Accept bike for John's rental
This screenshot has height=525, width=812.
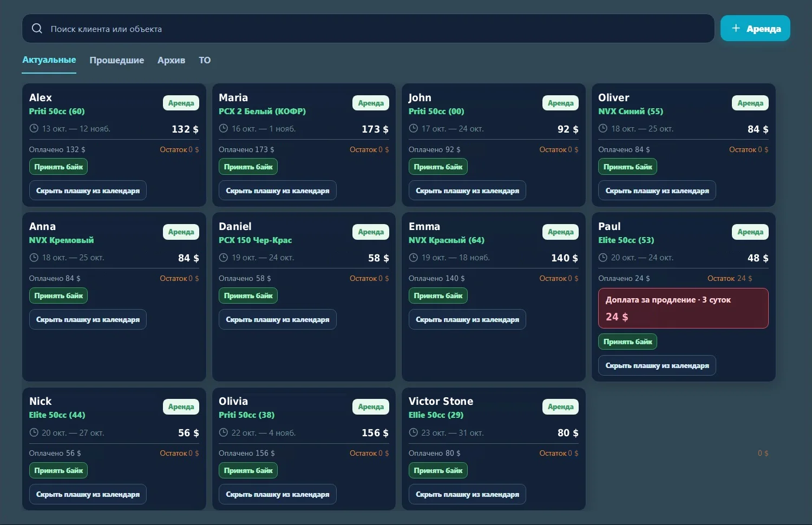[x=438, y=167]
